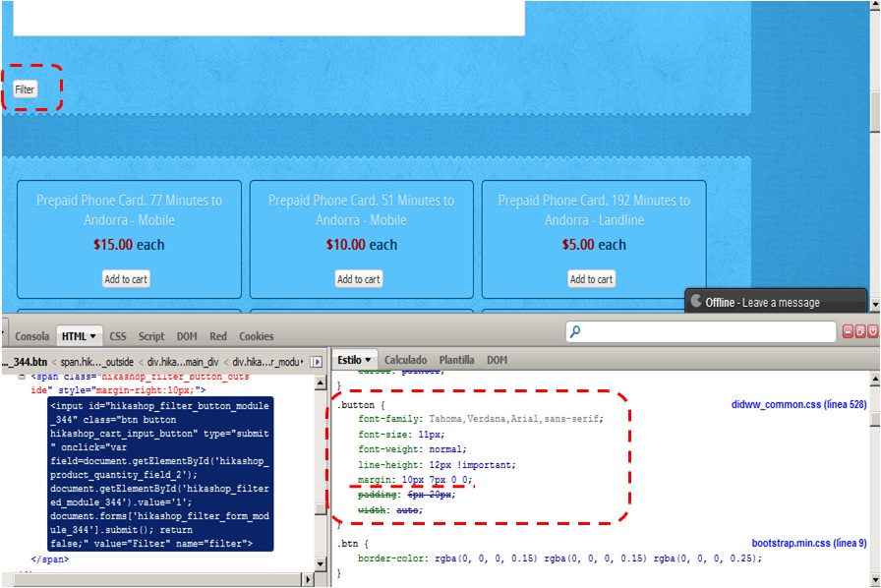The height and width of the screenshot is (588, 881).
Task: Click the $15.00 each price text
Action: pos(129,245)
